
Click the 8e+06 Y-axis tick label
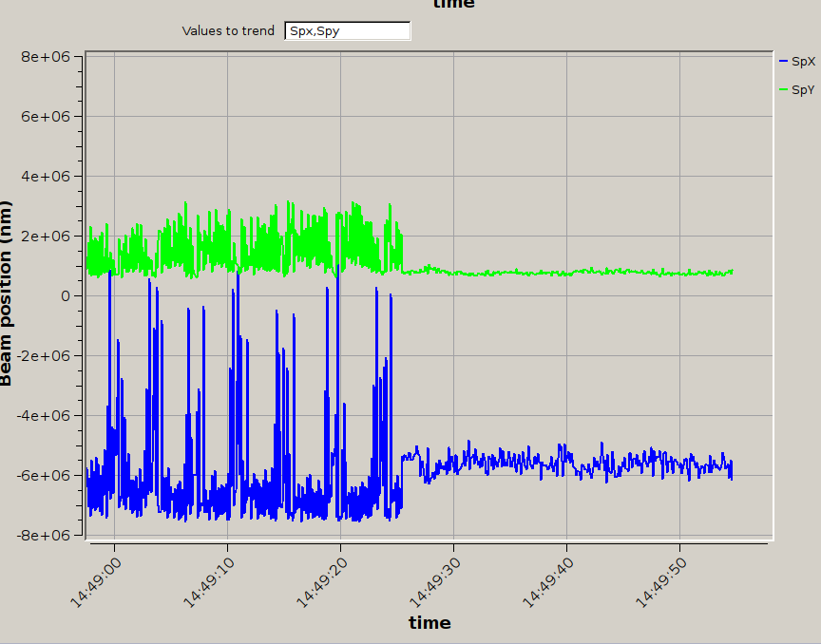(46, 57)
